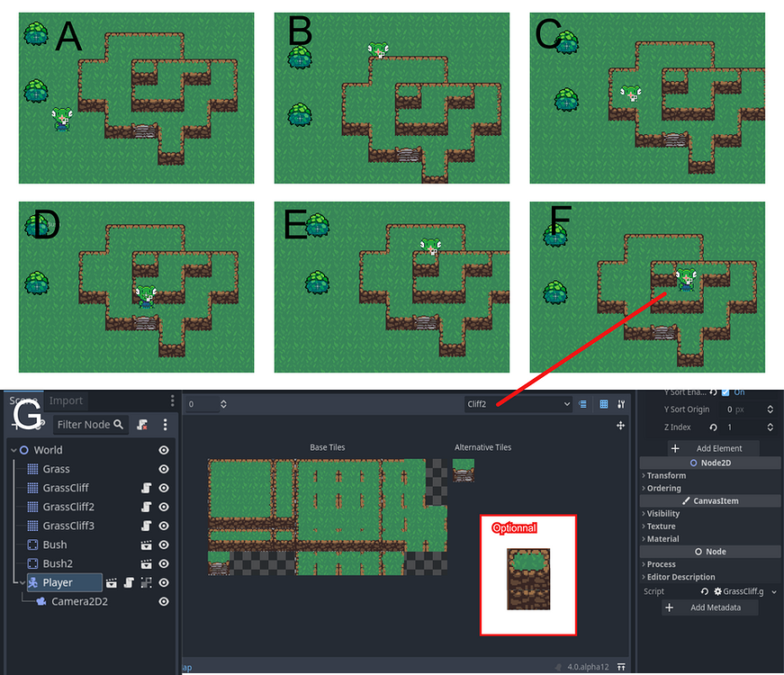Open the Player instanced scene icon
This screenshot has width=784, height=675.
[112, 583]
